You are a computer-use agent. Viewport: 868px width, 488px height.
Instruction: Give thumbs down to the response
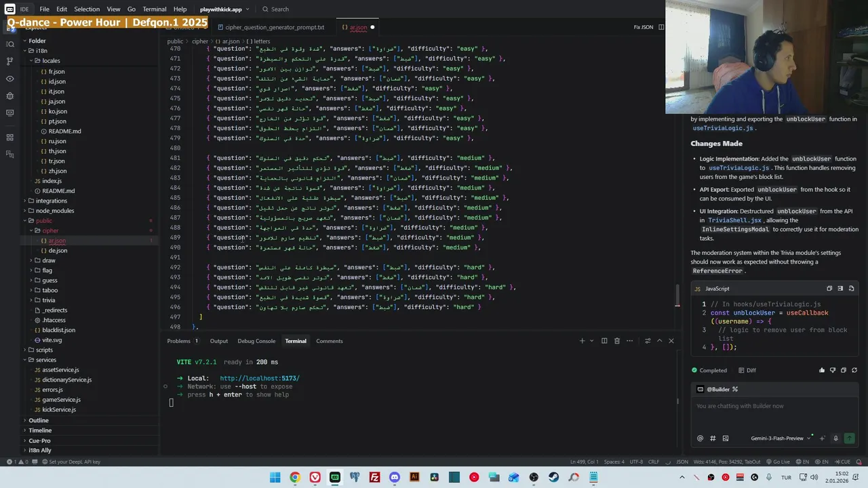(x=833, y=370)
